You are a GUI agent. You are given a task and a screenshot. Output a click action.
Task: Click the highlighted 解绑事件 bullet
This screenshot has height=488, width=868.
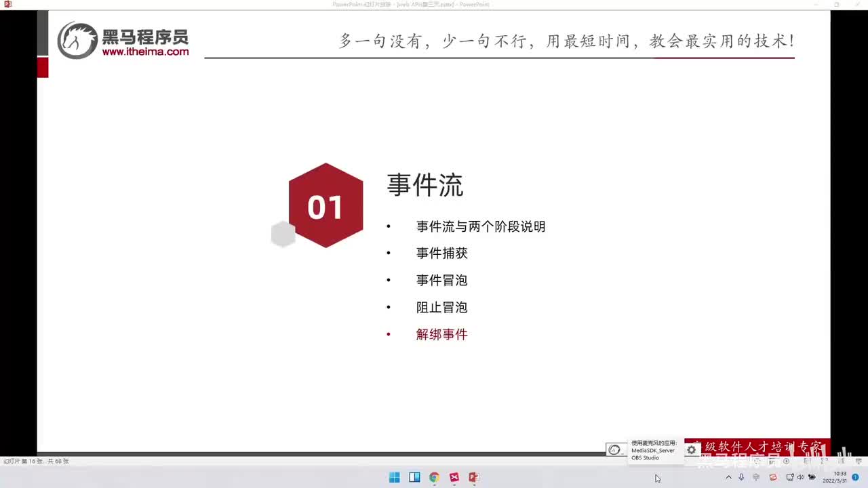point(442,335)
